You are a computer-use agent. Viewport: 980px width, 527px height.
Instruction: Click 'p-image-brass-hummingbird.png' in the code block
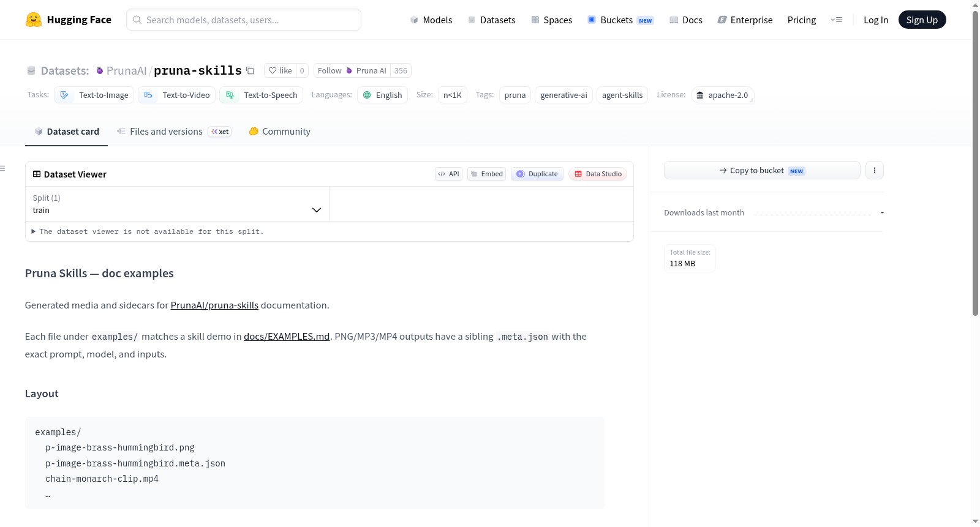pyautogui.click(x=120, y=447)
